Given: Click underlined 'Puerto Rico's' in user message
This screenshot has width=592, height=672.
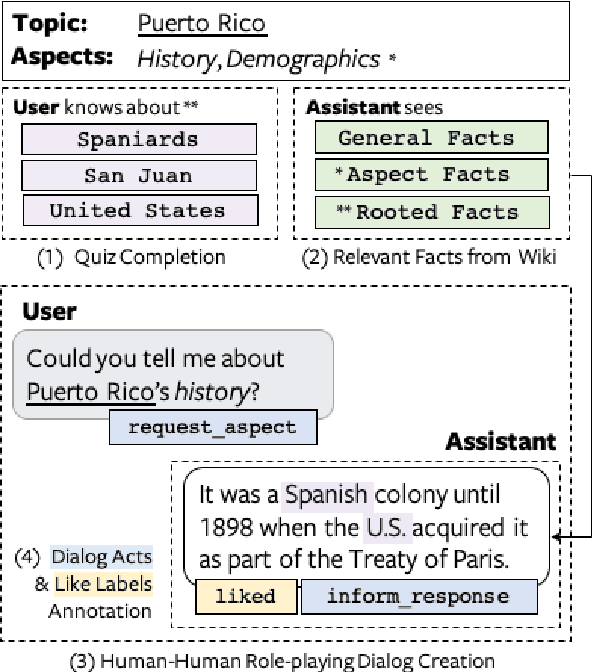Looking at the screenshot, I should pos(98,391).
